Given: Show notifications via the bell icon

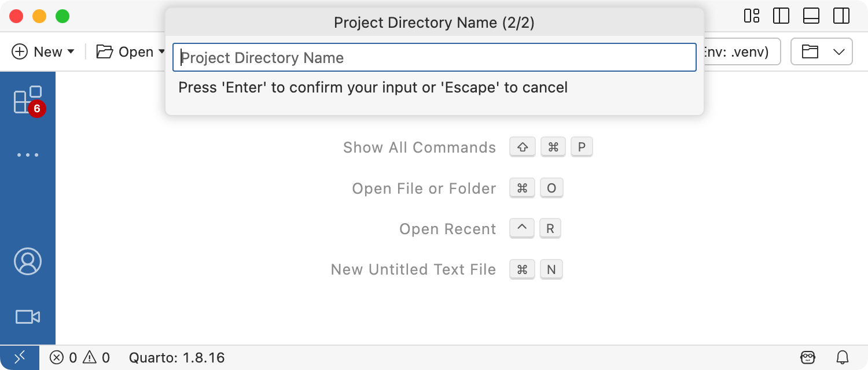Looking at the screenshot, I should pos(843,357).
